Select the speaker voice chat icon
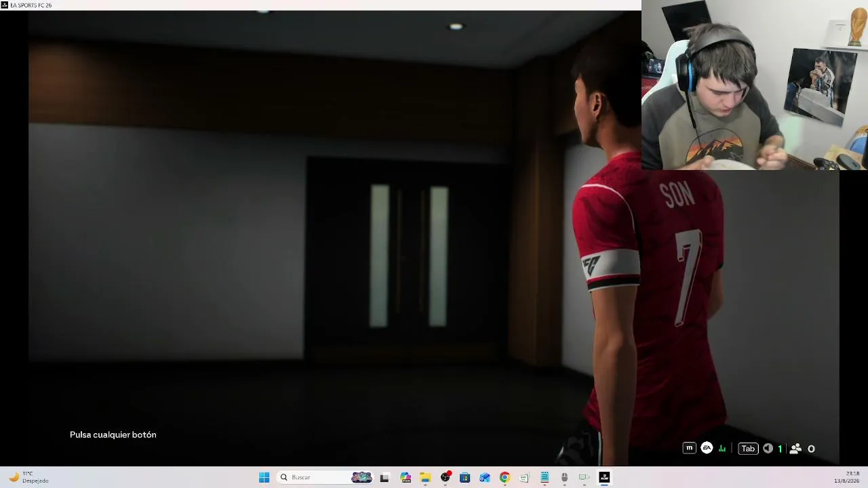The height and width of the screenshot is (488, 868). 768,448
